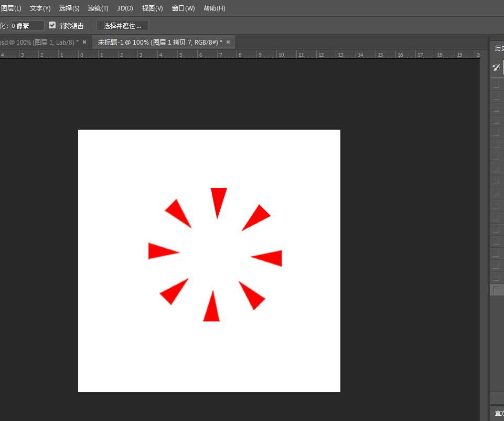
Task: Open the 图层(L) menu
Action: point(10,8)
